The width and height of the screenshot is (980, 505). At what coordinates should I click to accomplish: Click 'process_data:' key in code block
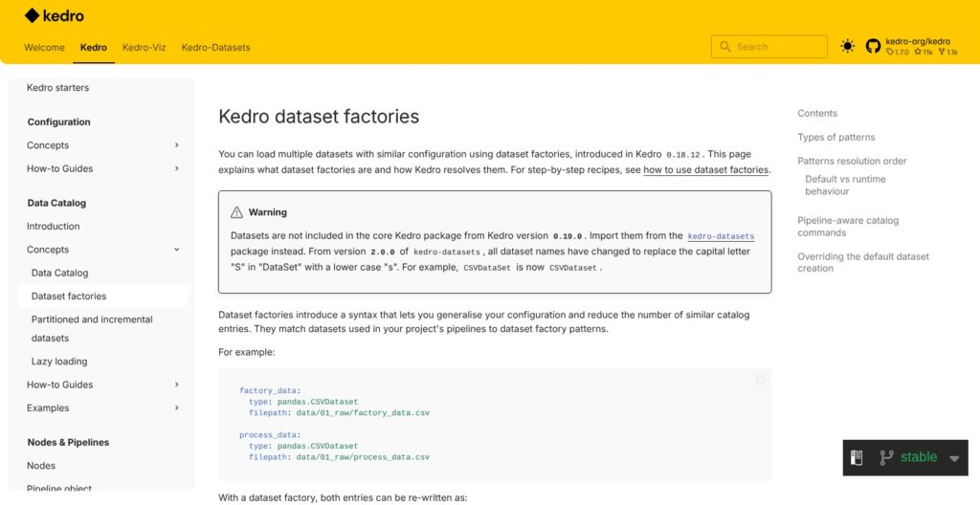270,435
